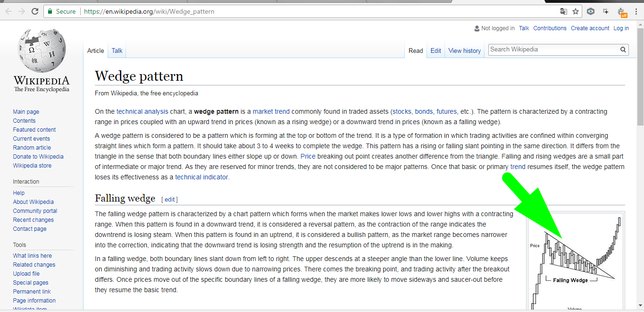This screenshot has width=644, height=312.
Task: Open the Contributions link
Action: (550, 28)
